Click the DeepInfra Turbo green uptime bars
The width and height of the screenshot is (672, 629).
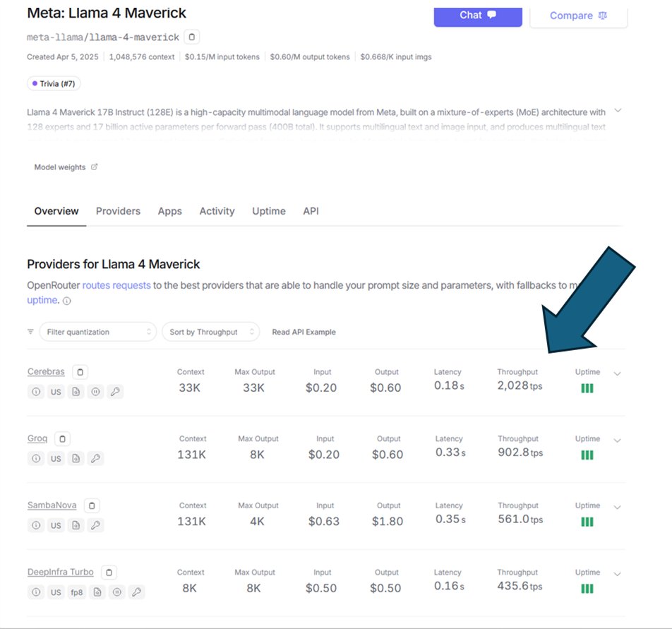pos(587,589)
